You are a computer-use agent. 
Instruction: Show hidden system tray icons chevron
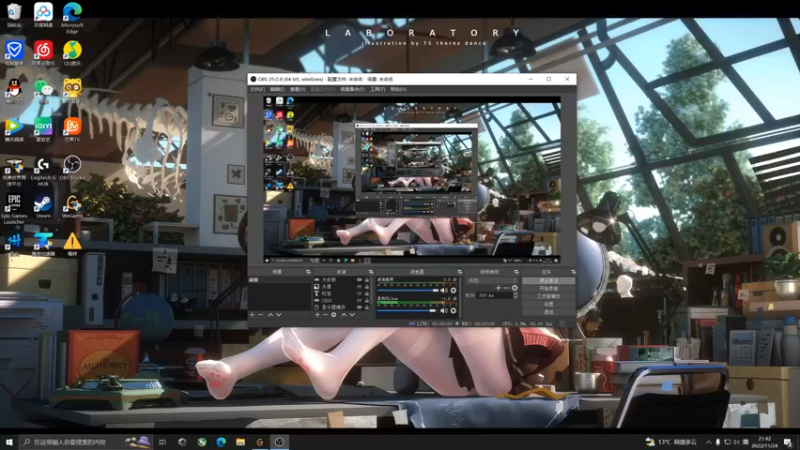tap(708, 442)
